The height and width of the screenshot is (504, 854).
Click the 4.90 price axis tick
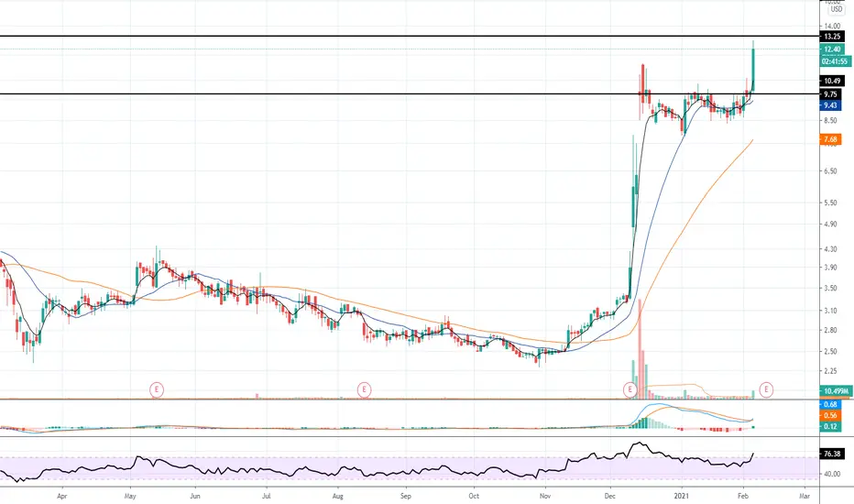coord(830,224)
